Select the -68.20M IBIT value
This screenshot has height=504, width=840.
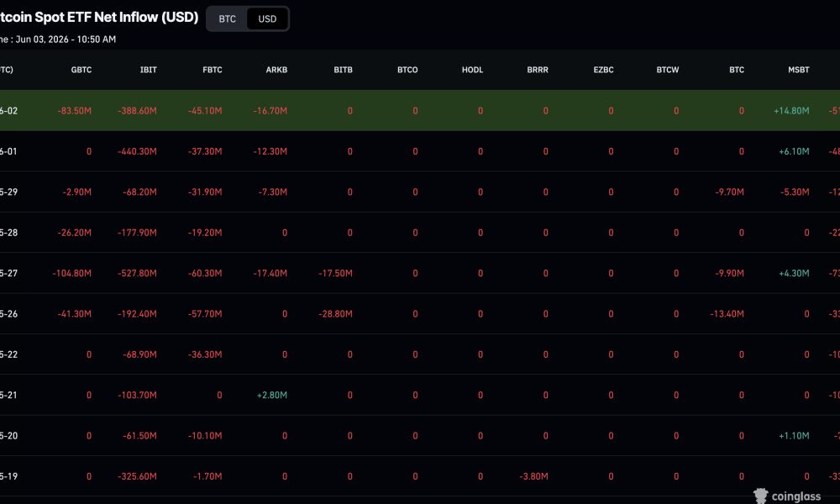(x=139, y=192)
